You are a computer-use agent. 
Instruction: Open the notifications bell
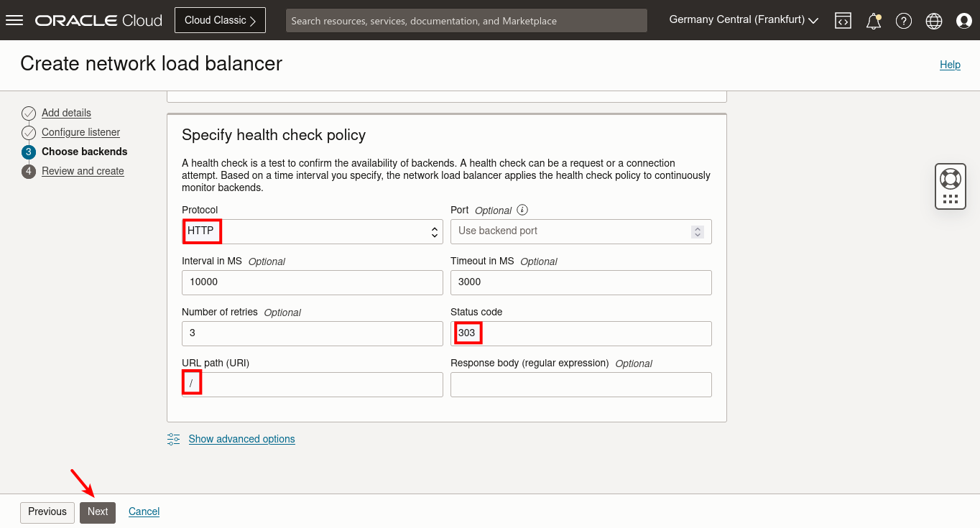(873, 20)
